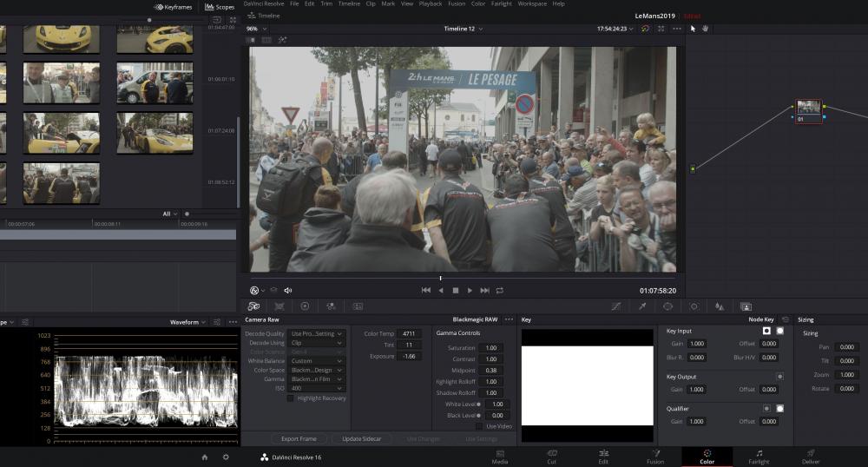The width and height of the screenshot is (868, 467).
Task: Open the File menu
Action: [x=294, y=3]
